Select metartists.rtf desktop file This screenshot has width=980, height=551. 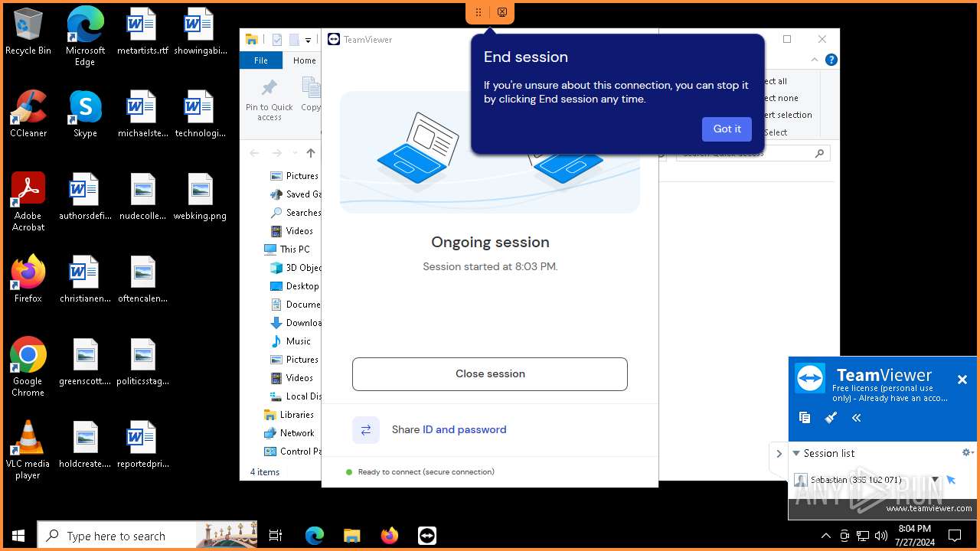pyautogui.click(x=142, y=31)
